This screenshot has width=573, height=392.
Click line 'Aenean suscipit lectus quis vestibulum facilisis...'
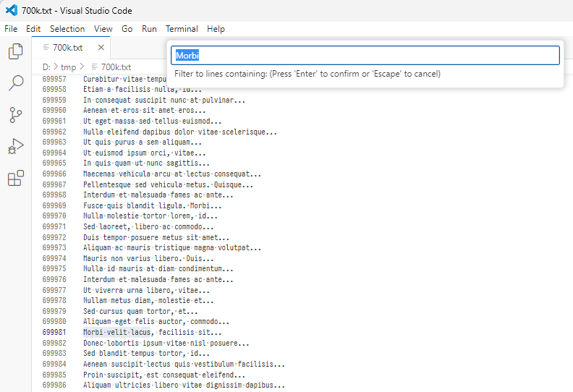(184, 365)
